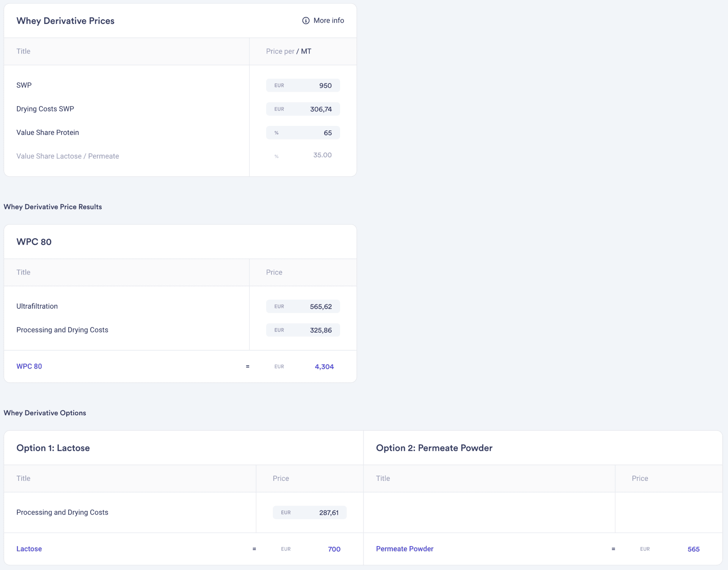The height and width of the screenshot is (570, 728).
Task: Click the Whey Derivative Price Results heading
Action: [x=53, y=207]
